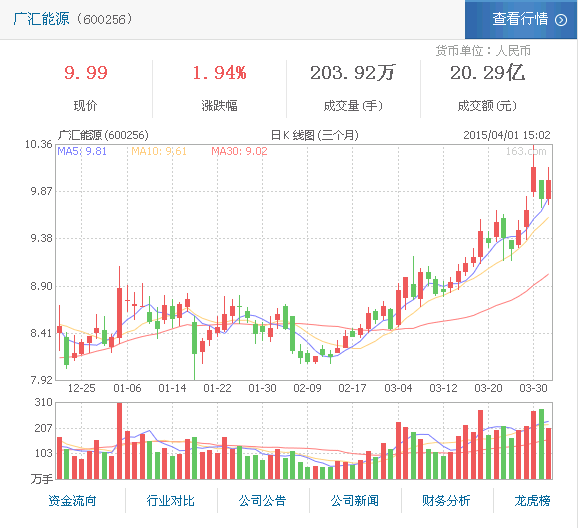This screenshot has width=578, height=528.
Task: Click the 万手 volume unit label
Action: (x=42, y=479)
